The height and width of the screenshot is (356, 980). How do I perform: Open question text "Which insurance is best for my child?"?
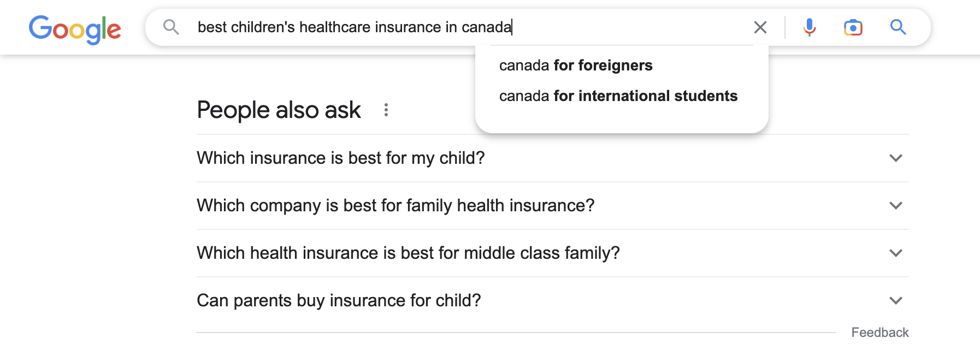click(x=341, y=158)
